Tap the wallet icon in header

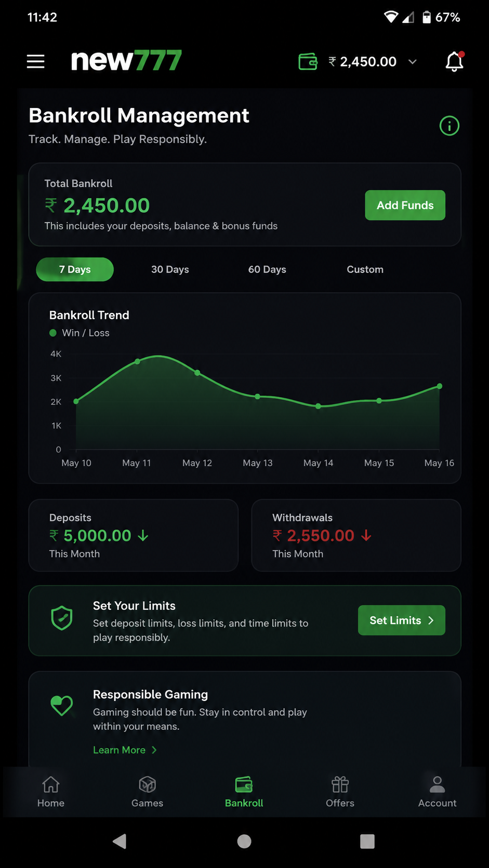pyautogui.click(x=308, y=61)
